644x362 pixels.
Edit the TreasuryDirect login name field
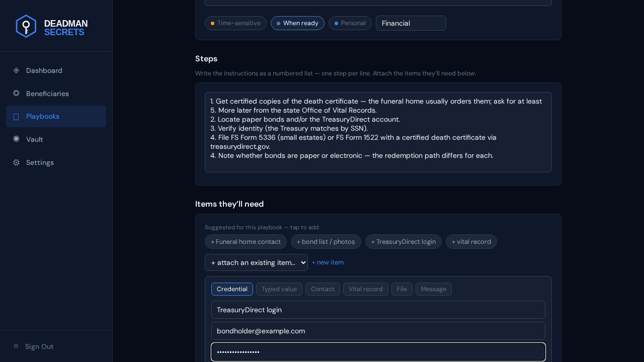coord(378,310)
